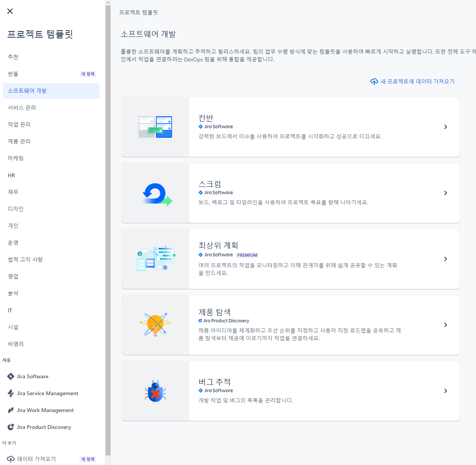Click the sidebar vertical scrollbar

click(108, 230)
